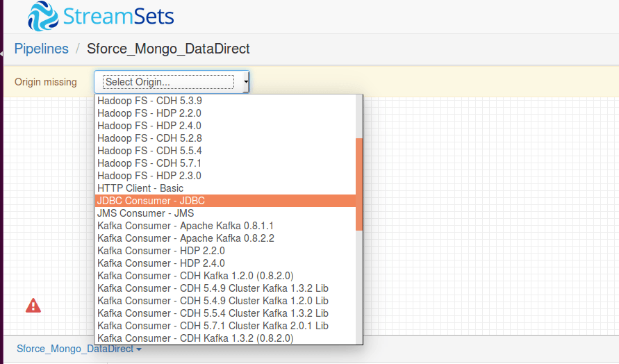Click the orange dropdown list scrollbar thumb

click(x=359, y=184)
